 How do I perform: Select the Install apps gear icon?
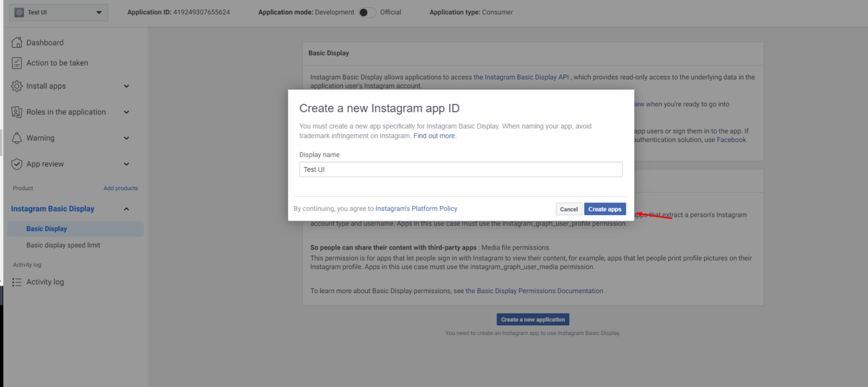pyautogui.click(x=16, y=85)
